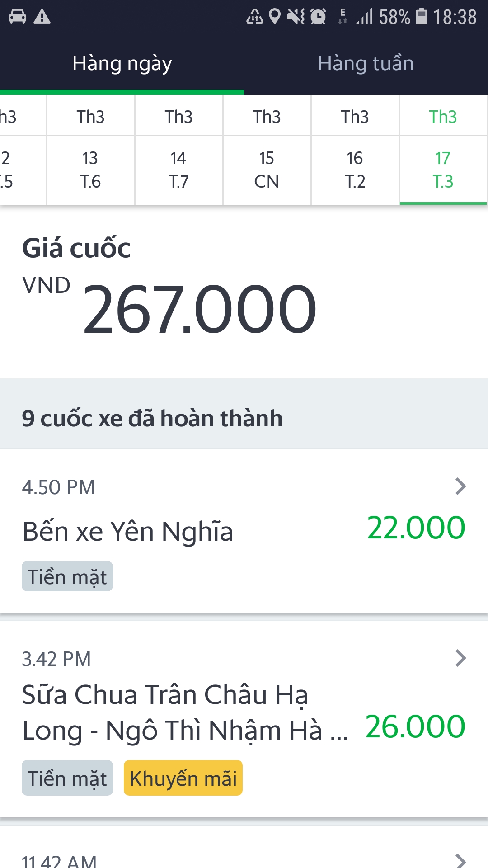Tap the recycle triangle status icon
488x868 pixels.
pyautogui.click(x=254, y=17)
